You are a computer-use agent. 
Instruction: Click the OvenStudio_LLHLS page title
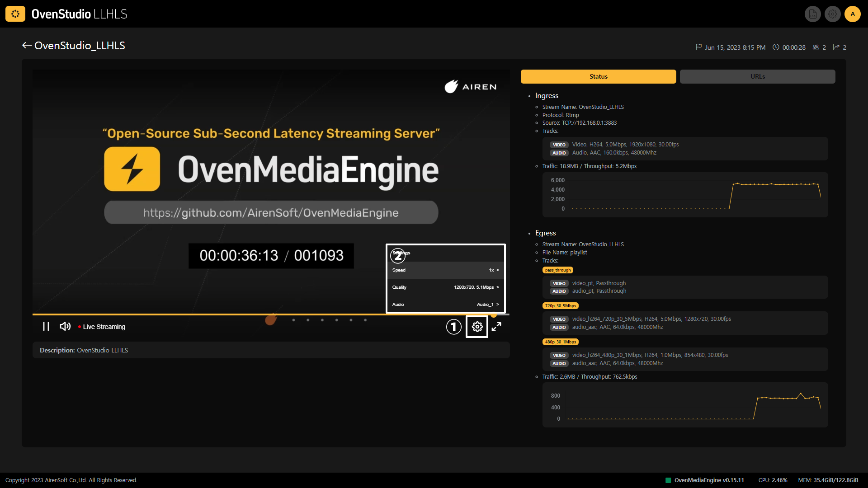(80, 45)
